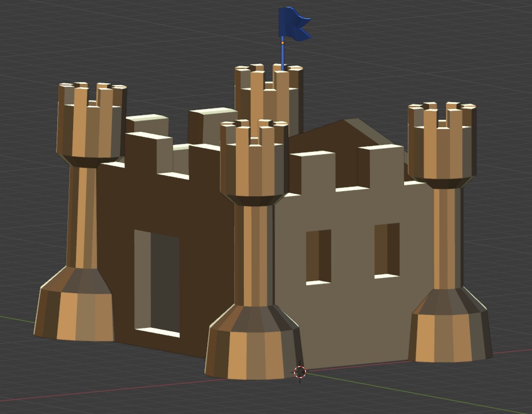Select the left window on the right wall
The width and height of the screenshot is (532, 414).
coord(318,255)
